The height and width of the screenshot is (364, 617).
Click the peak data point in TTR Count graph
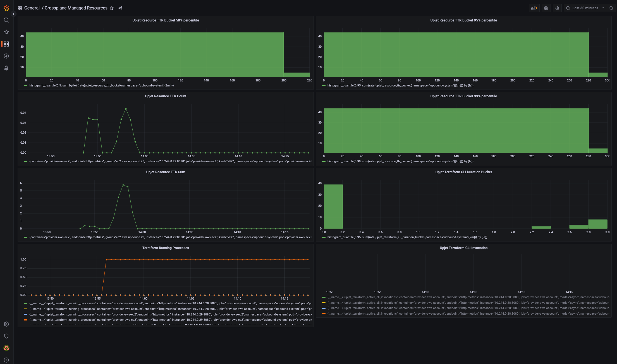tap(126, 109)
